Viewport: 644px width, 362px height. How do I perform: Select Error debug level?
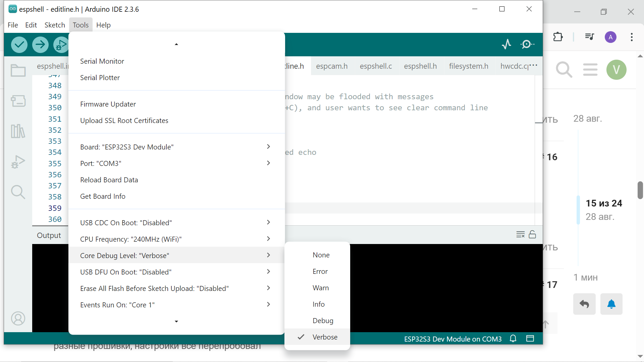point(317,271)
